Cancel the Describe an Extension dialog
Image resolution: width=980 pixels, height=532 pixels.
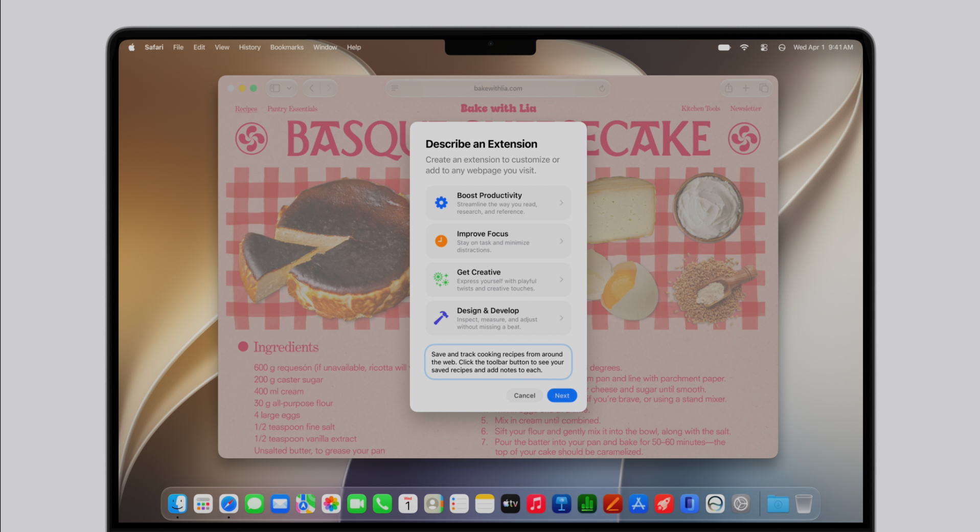pyautogui.click(x=525, y=395)
